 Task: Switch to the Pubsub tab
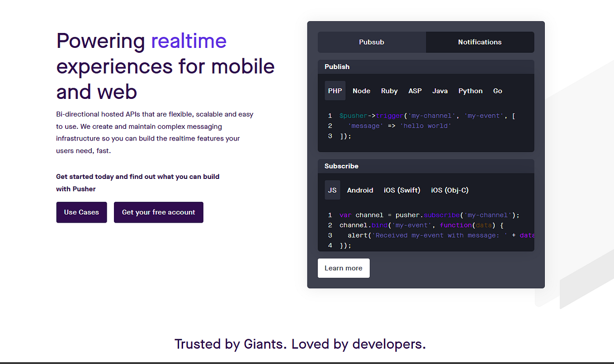(x=371, y=42)
